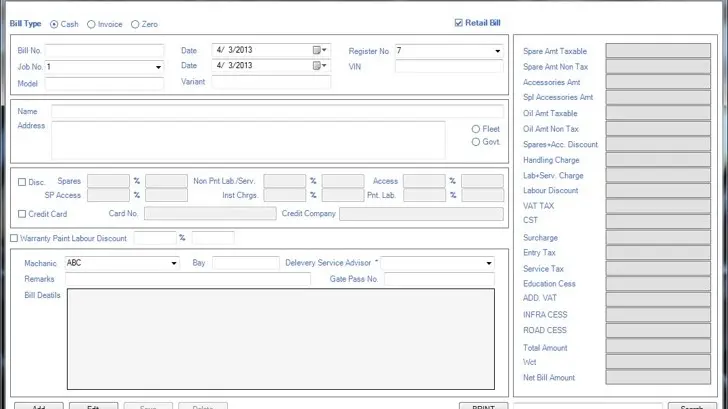
Task: Open the Machanic ABC dropdown
Action: click(x=174, y=263)
